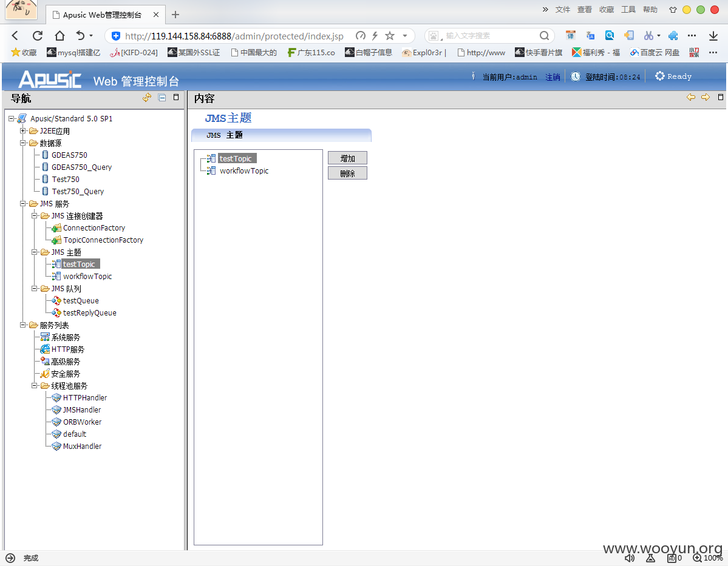Click the browser back arrow

pyautogui.click(x=15, y=36)
